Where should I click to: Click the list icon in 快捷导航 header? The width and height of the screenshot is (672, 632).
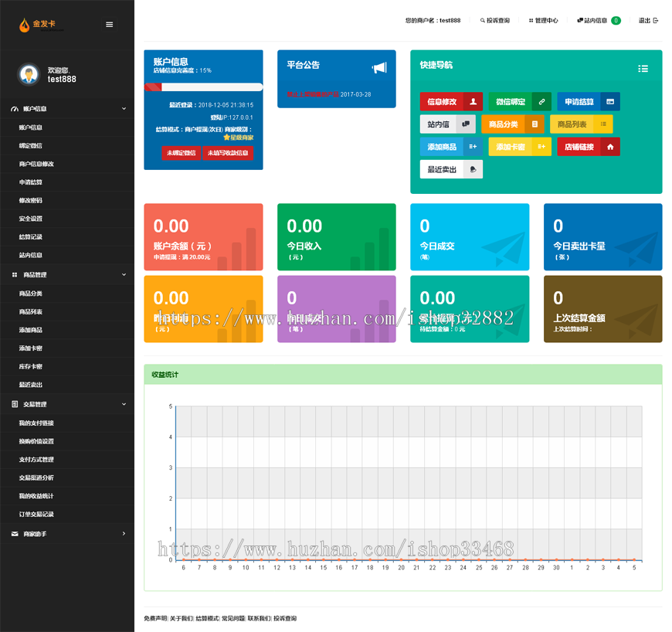coord(643,69)
